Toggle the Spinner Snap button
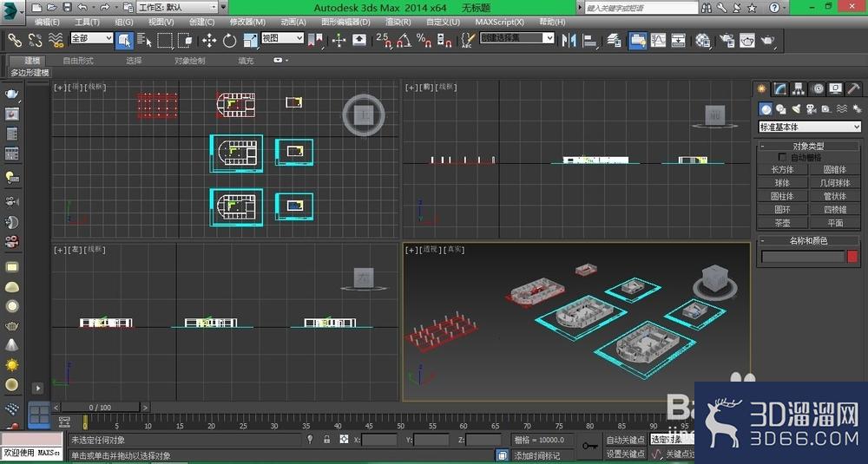The image size is (868, 464). point(444,40)
